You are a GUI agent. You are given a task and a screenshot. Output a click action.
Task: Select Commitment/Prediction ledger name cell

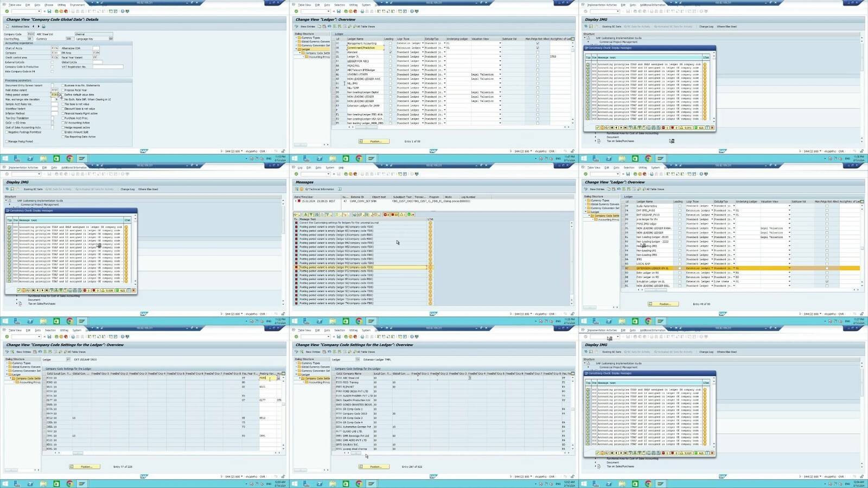[365, 48]
